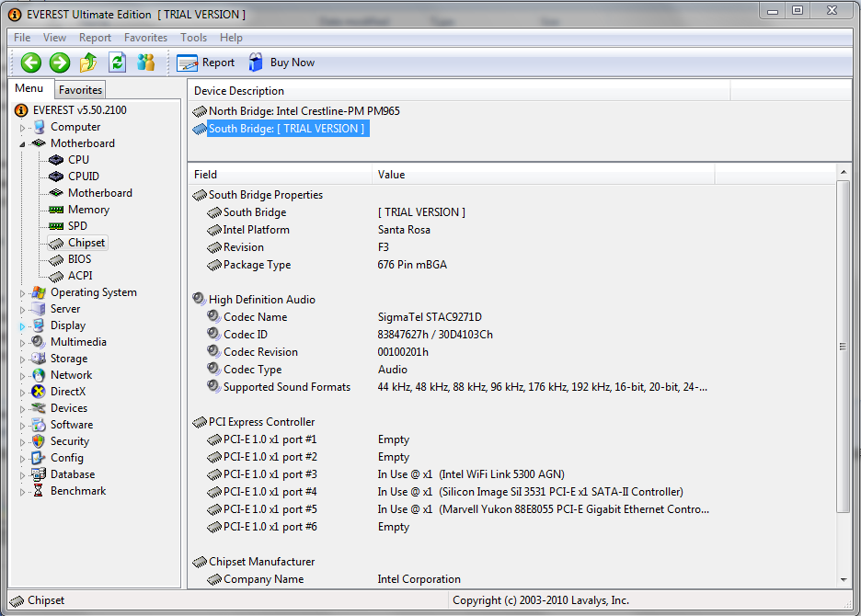Open the File menu
This screenshot has width=861, height=616.
[22, 38]
